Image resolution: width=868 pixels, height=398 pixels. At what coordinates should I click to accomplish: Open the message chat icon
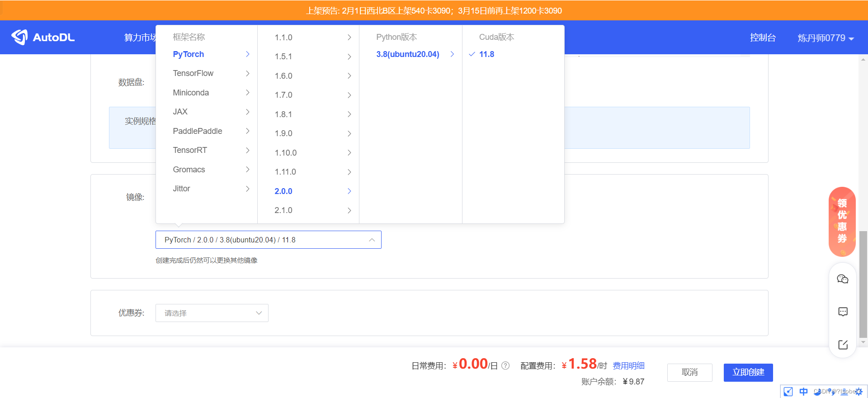(x=843, y=312)
